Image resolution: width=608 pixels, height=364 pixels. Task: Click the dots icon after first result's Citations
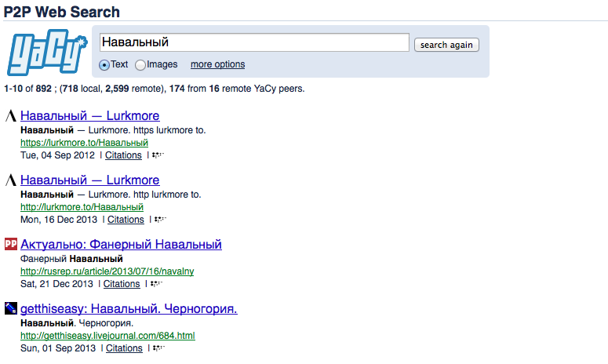tap(158, 155)
